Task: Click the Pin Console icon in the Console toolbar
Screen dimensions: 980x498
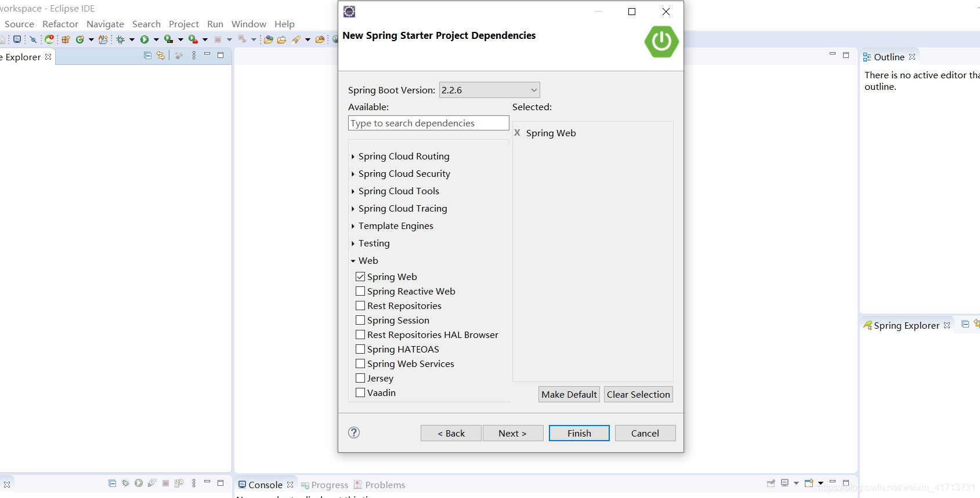Action: pyautogui.click(x=771, y=483)
